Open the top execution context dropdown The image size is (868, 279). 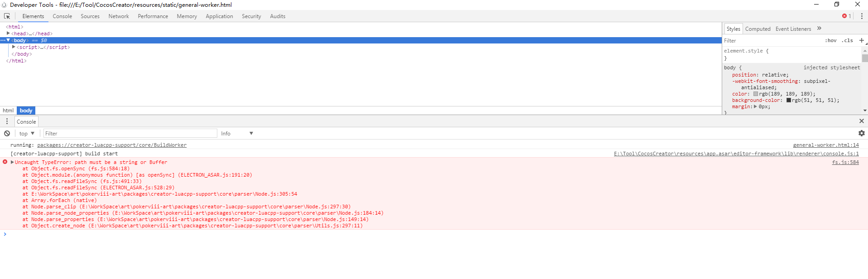27,134
